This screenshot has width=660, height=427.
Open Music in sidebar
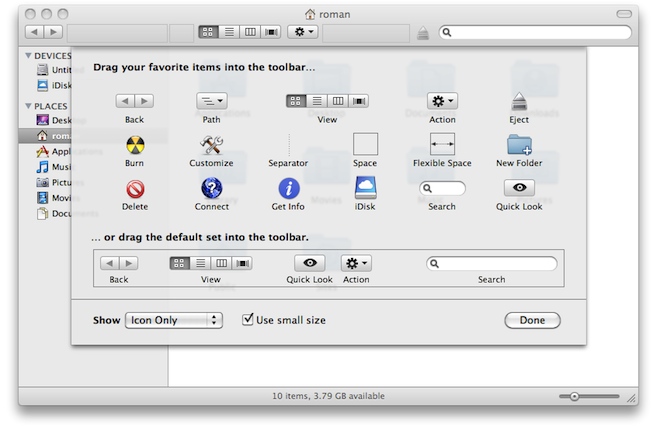pos(54,167)
